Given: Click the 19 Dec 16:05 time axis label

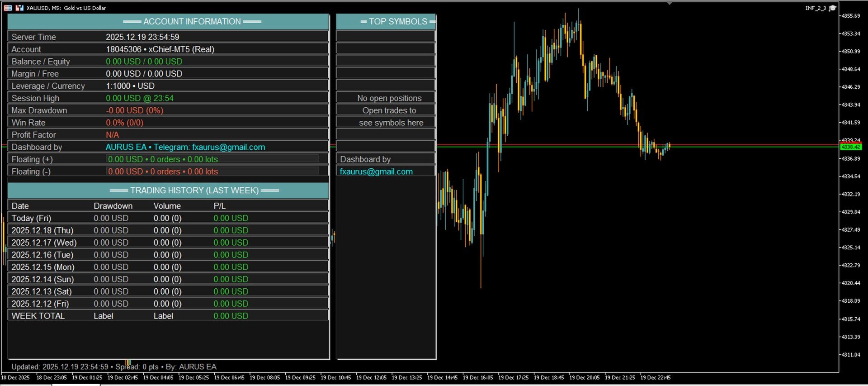Looking at the screenshot, I should [x=478, y=377].
